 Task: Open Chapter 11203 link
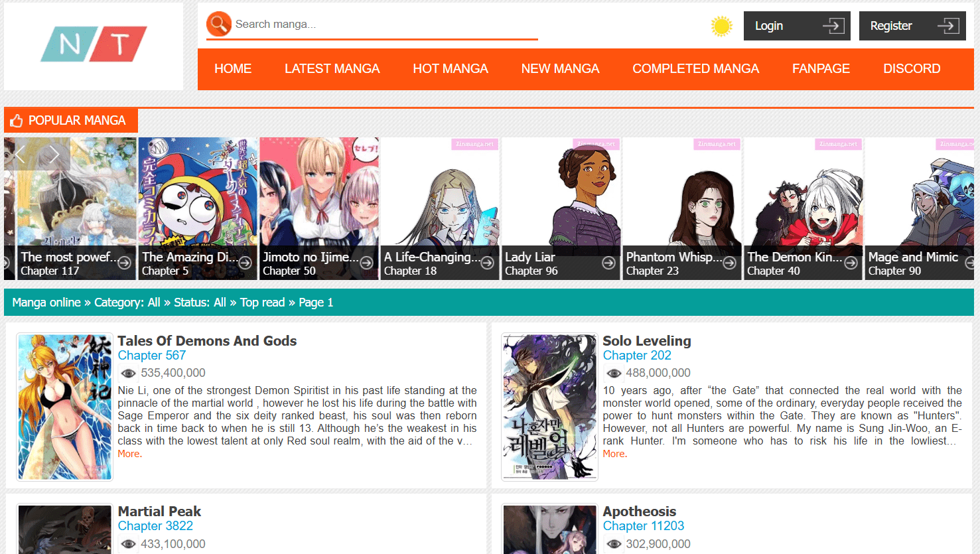644,526
